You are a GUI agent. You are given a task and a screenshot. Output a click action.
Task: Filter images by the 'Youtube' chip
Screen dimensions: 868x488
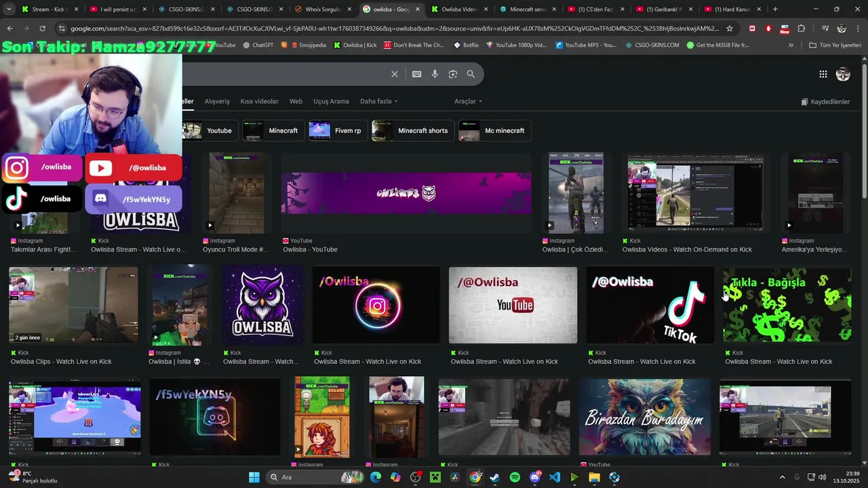(211, 130)
